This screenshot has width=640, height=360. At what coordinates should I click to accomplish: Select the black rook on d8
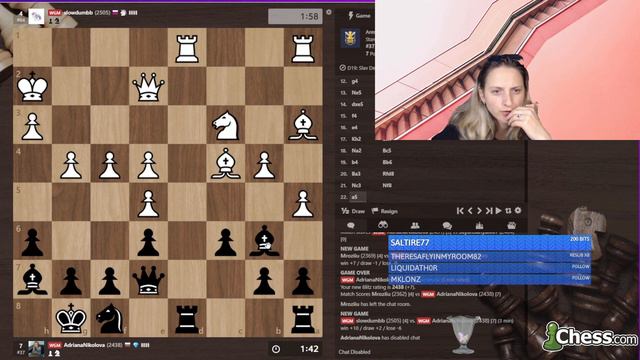pos(187,319)
